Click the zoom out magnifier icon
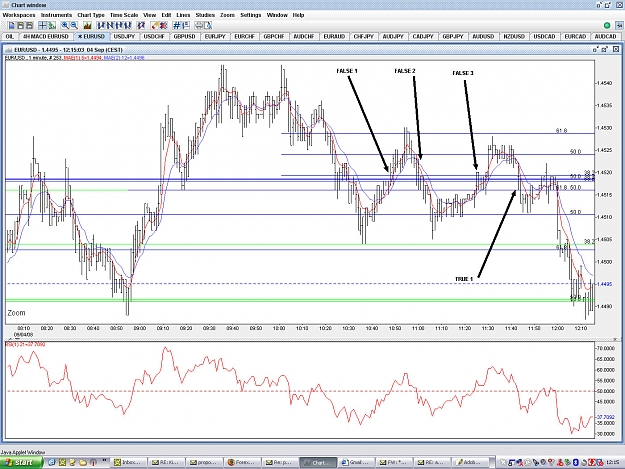This screenshot has height=469, width=625. point(74,26)
